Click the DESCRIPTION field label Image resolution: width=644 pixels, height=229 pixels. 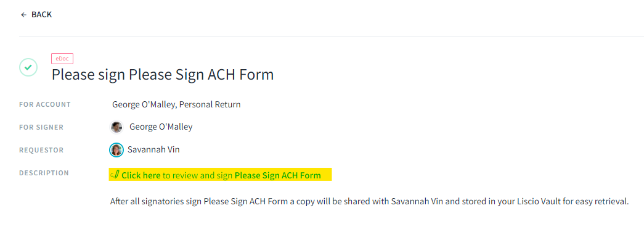tap(44, 173)
